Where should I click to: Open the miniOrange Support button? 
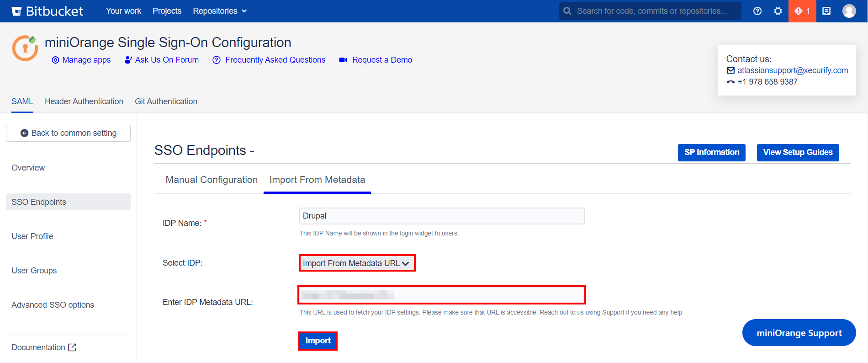point(799,333)
